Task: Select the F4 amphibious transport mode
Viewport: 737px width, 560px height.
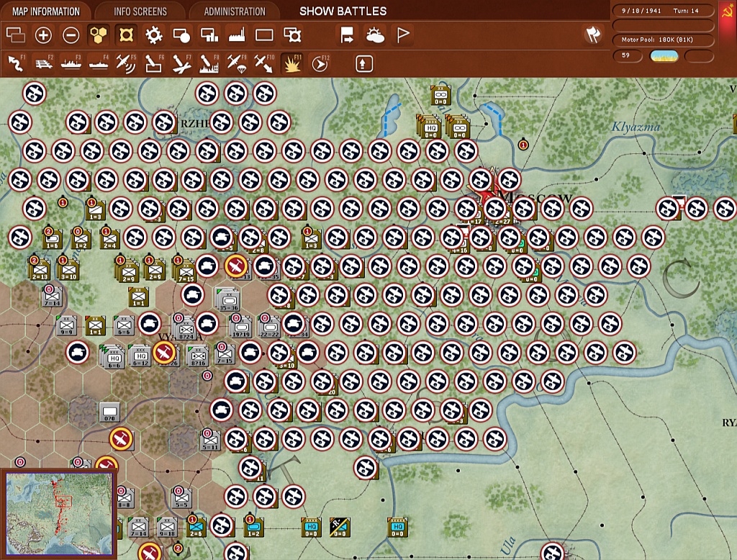Action: [x=99, y=63]
